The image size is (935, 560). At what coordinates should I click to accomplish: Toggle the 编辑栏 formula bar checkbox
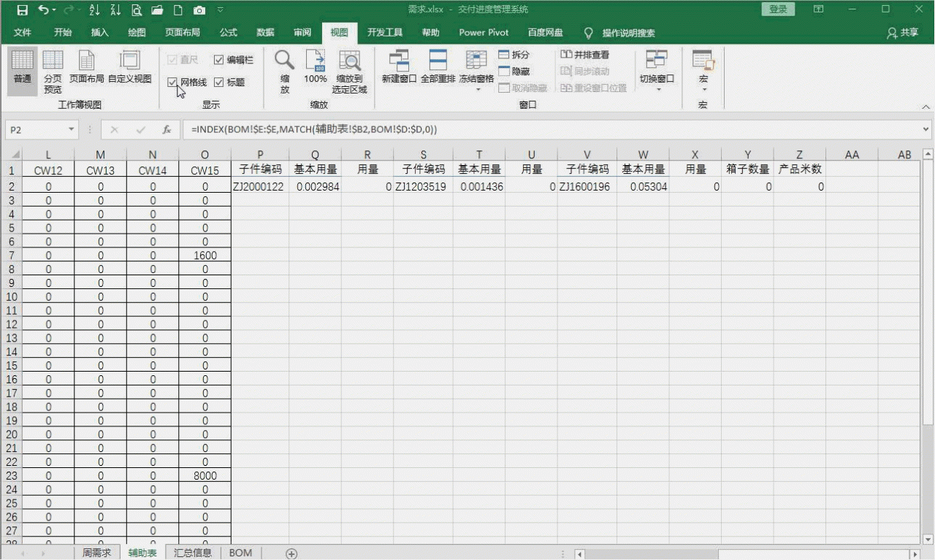(x=218, y=60)
